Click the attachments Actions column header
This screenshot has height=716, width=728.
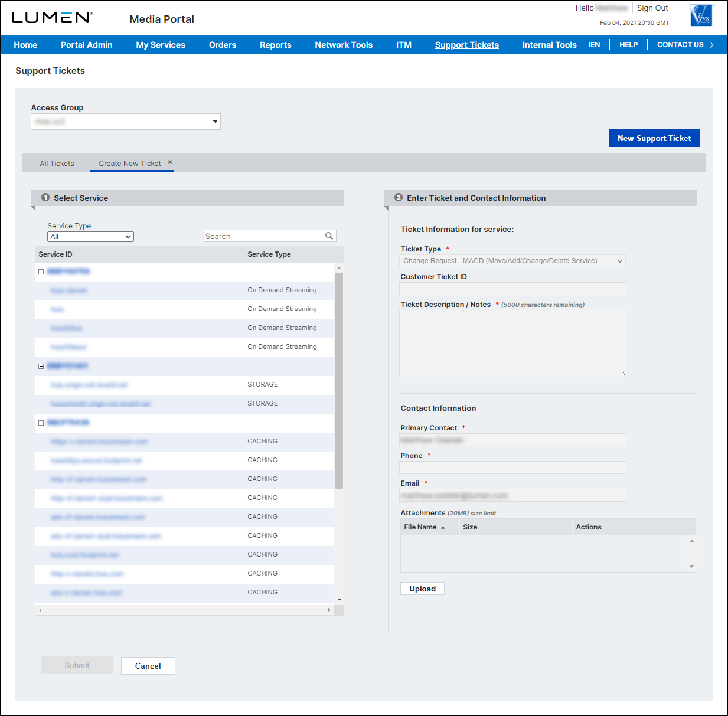pos(634,527)
